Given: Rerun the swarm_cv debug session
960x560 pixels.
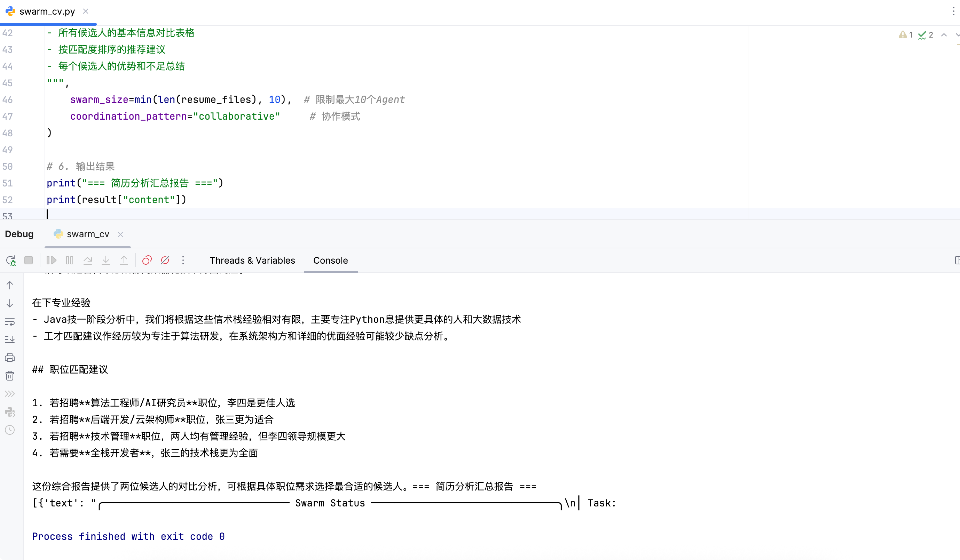Looking at the screenshot, I should tap(11, 261).
